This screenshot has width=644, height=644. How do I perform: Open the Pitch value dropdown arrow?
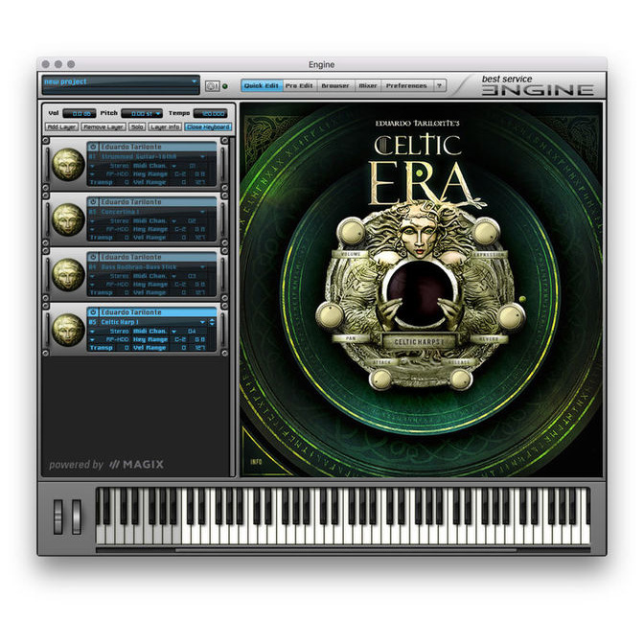[158, 113]
